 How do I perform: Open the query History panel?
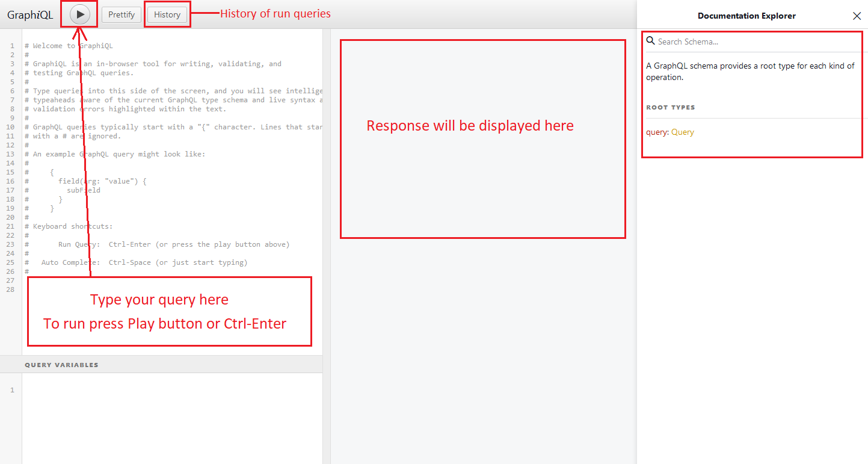coord(167,14)
